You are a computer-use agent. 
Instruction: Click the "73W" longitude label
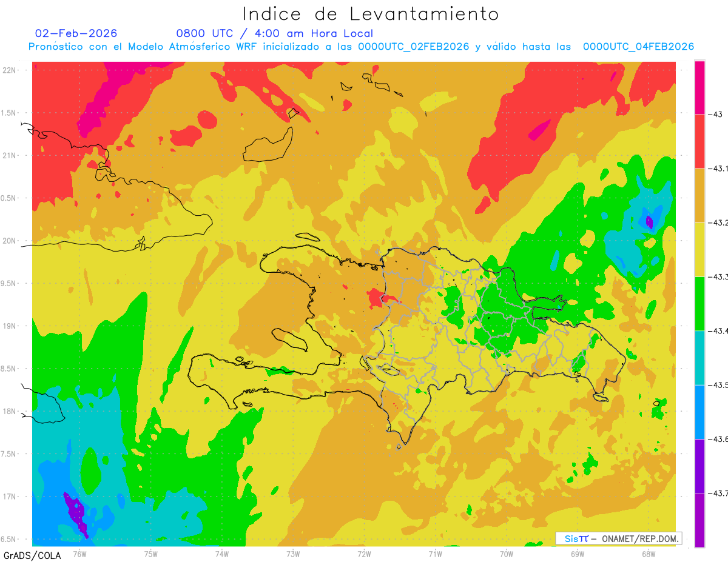click(x=293, y=554)
